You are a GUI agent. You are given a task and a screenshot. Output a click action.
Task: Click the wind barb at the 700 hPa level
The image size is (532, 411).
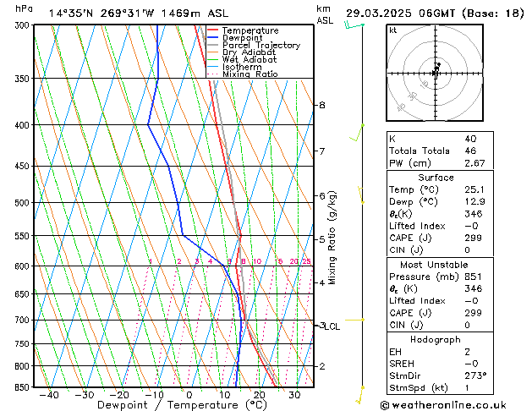(355, 321)
